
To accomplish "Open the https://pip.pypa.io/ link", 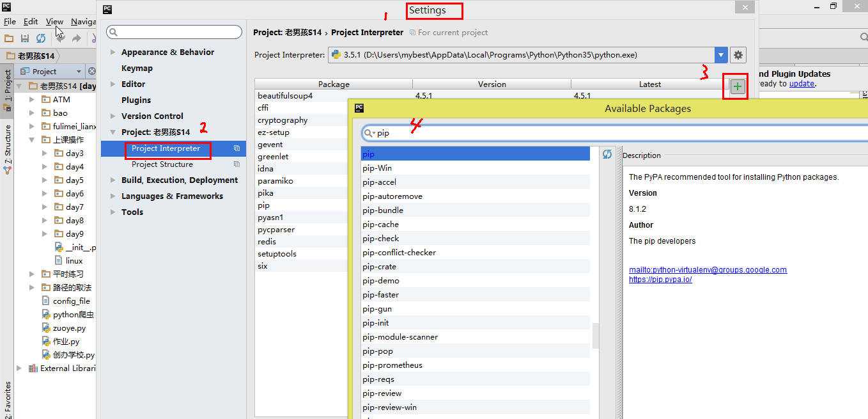I will coord(660,280).
